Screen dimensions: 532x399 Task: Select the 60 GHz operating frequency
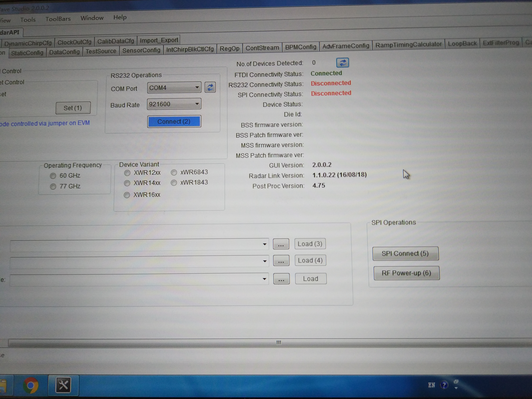(53, 176)
